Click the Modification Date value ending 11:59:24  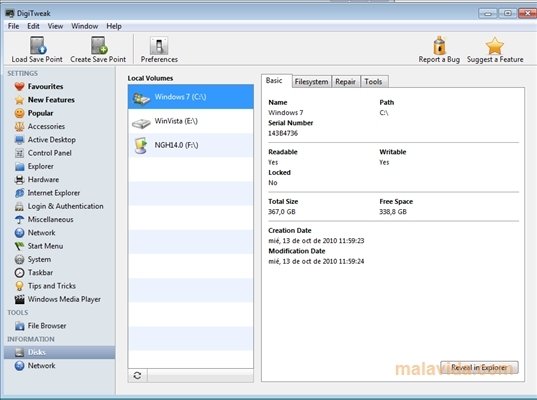316,261
